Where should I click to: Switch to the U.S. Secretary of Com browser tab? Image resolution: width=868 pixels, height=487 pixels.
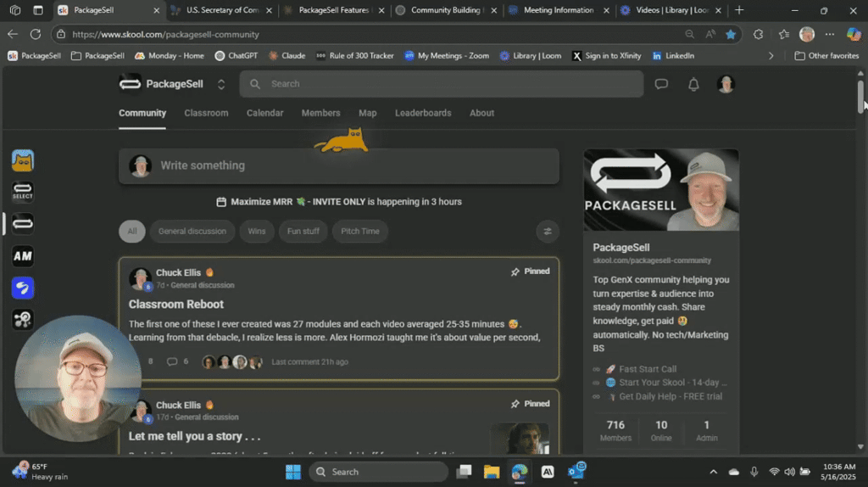(x=222, y=10)
